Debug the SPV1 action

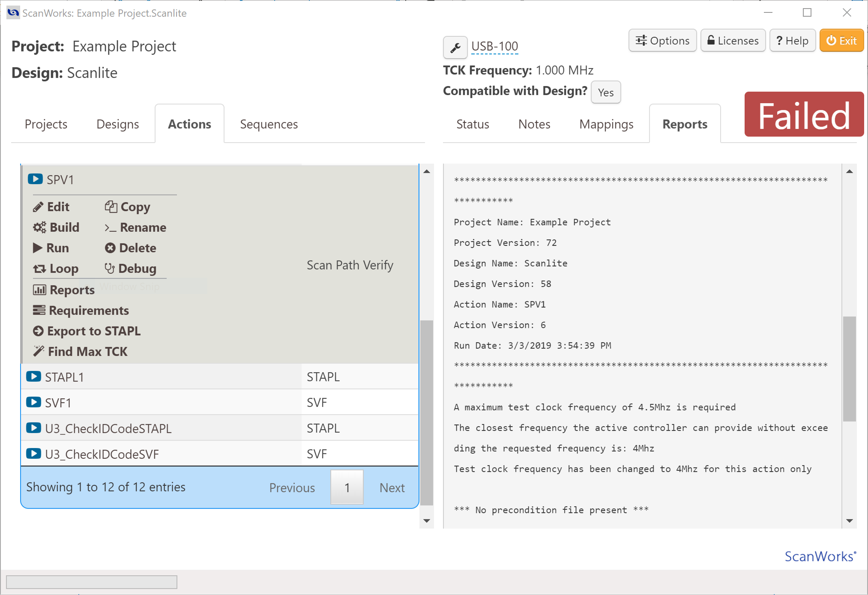(x=130, y=269)
